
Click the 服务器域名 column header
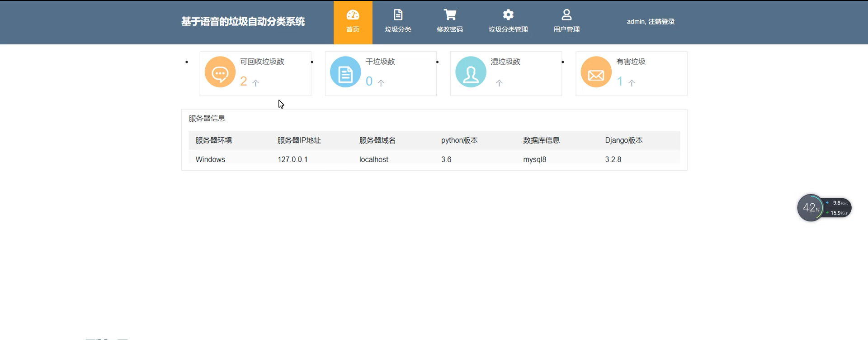pos(377,140)
